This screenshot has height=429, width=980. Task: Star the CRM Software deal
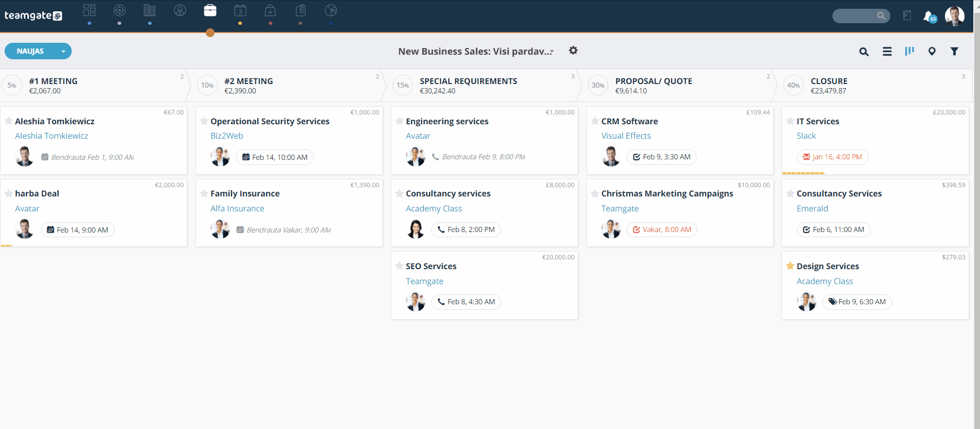[595, 121]
